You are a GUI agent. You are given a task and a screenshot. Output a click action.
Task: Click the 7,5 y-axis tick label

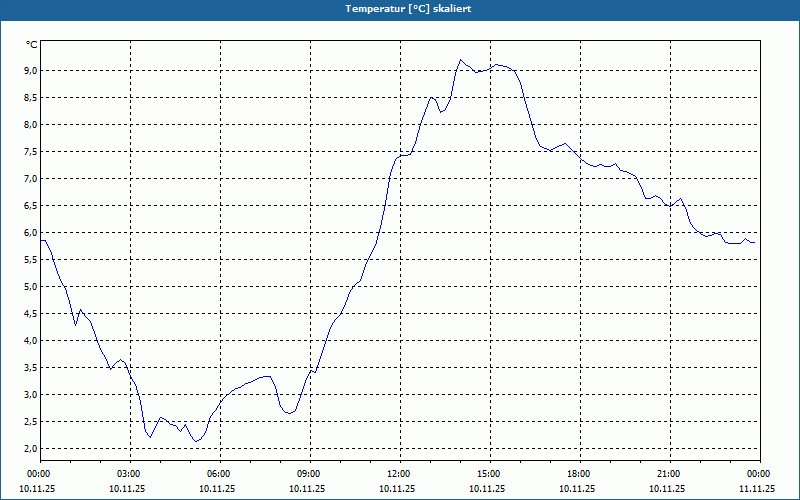(31, 152)
